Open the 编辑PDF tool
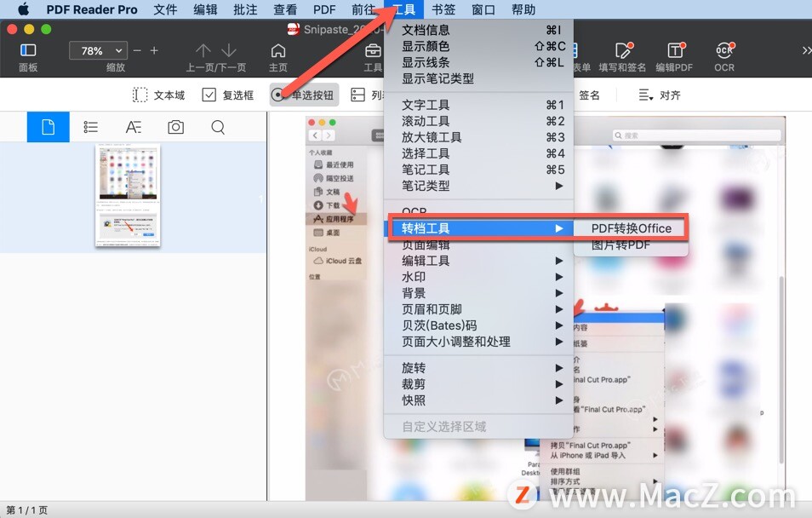Image resolution: width=812 pixels, height=518 pixels. click(x=675, y=50)
